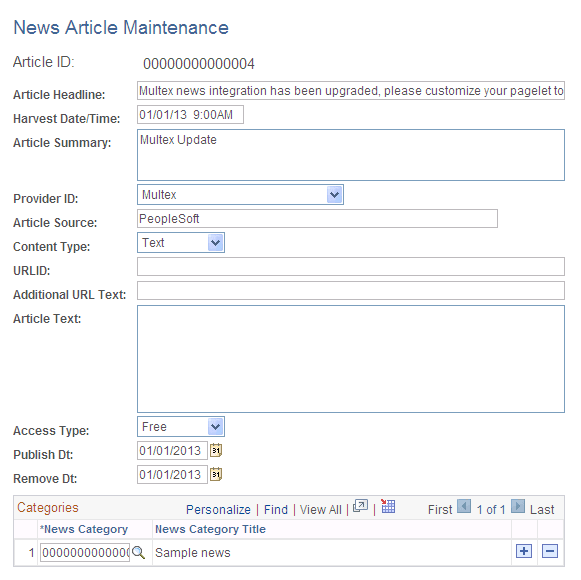Click the Publish Dt date field

pos(172,451)
